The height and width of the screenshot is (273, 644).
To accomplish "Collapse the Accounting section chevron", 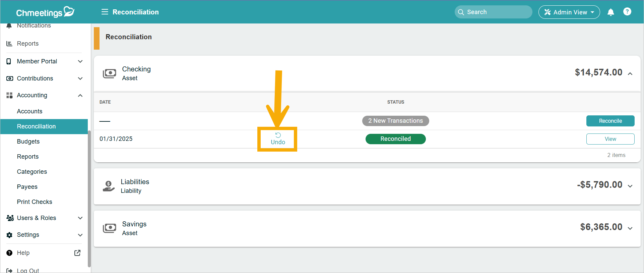I will click(80, 96).
